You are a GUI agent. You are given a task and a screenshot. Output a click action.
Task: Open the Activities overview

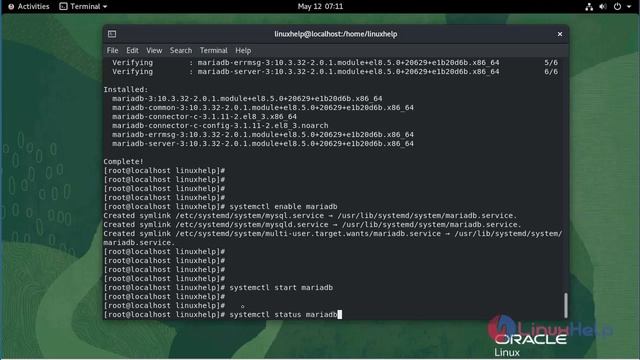click(x=29, y=7)
